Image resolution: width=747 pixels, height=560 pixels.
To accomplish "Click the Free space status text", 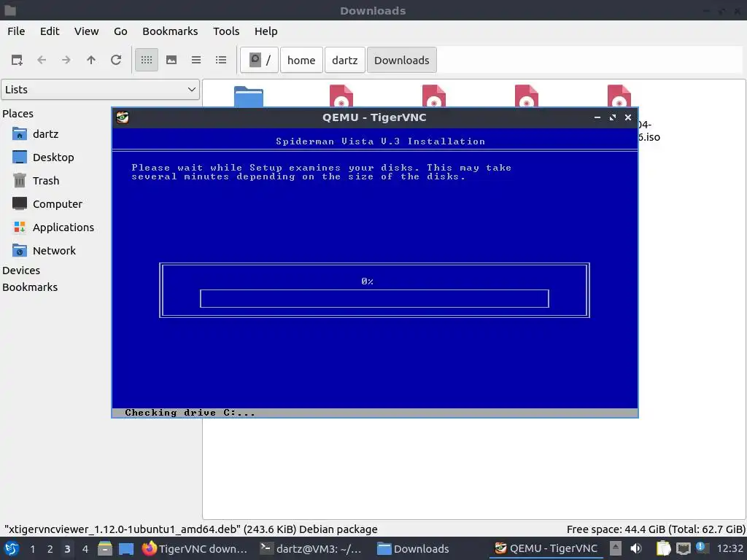I will click(656, 529).
